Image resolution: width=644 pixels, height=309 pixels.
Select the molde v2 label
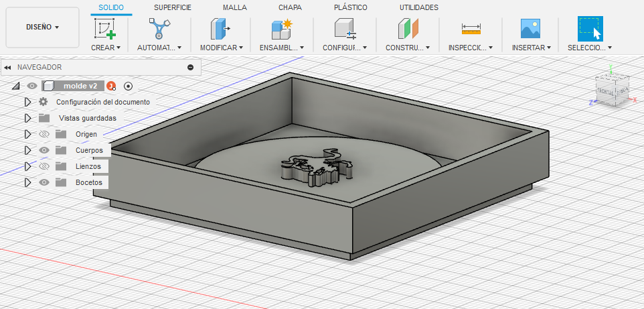click(80, 86)
